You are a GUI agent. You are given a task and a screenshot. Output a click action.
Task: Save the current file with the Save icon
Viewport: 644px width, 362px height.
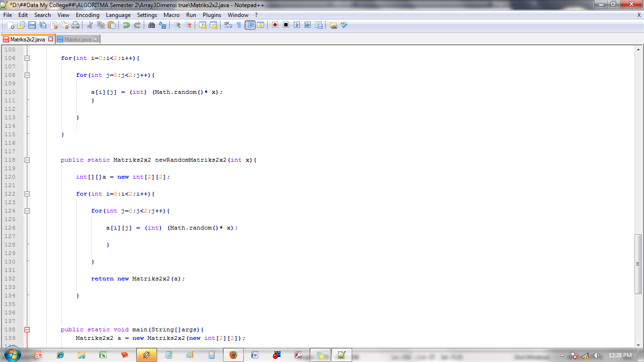[x=31, y=25]
